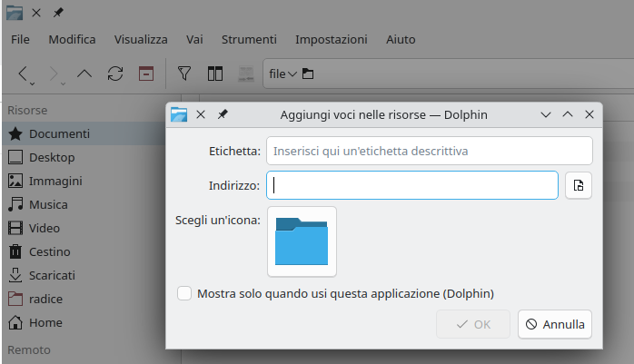Image resolution: width=634 pixels, height=364 pixels.
Task: Click the file browse icon beside Indirizzo
Action: click(579, 185)
